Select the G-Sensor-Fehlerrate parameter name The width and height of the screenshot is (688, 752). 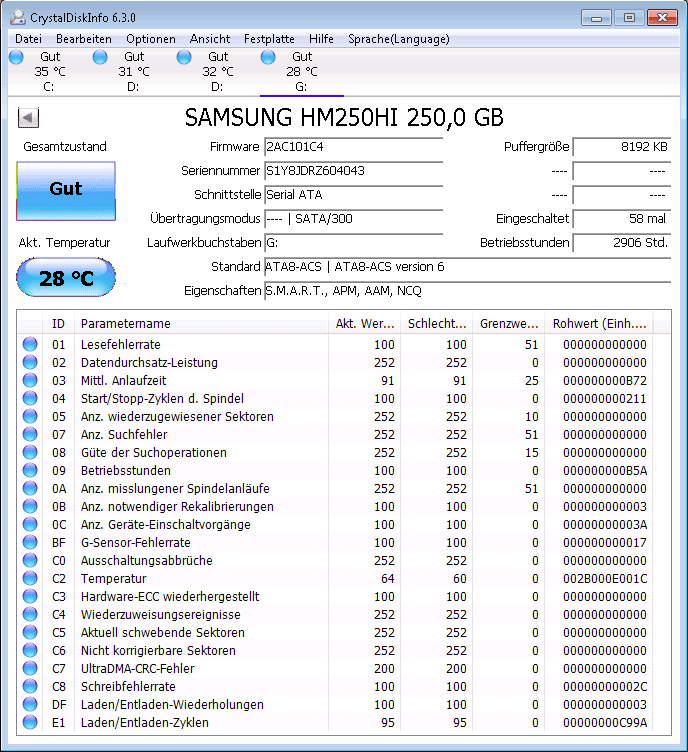[x=135, y=542]
